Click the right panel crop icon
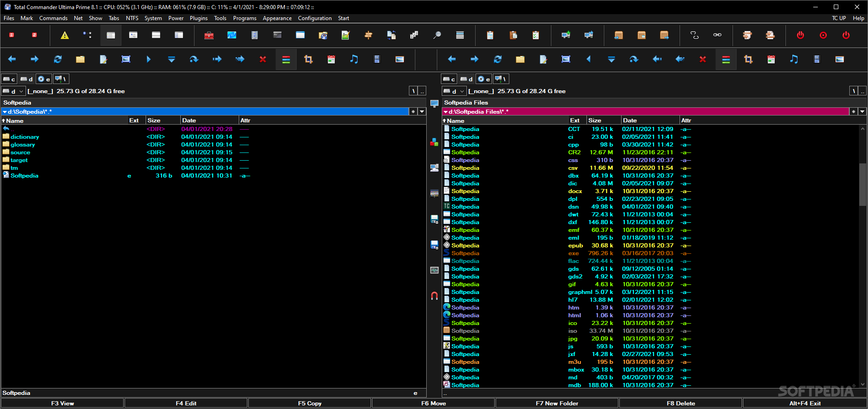This screenshot has width=868, height=409. pos(748,59)
